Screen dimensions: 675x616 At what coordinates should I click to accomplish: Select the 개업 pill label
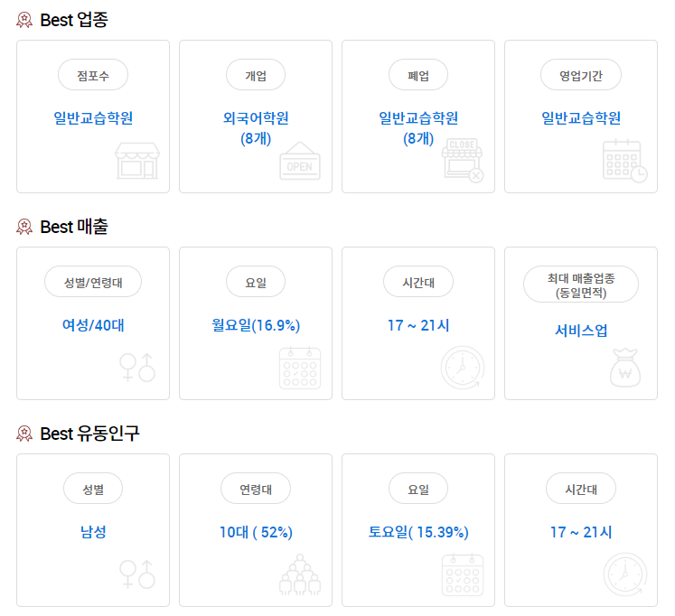[x=256, y=75]
